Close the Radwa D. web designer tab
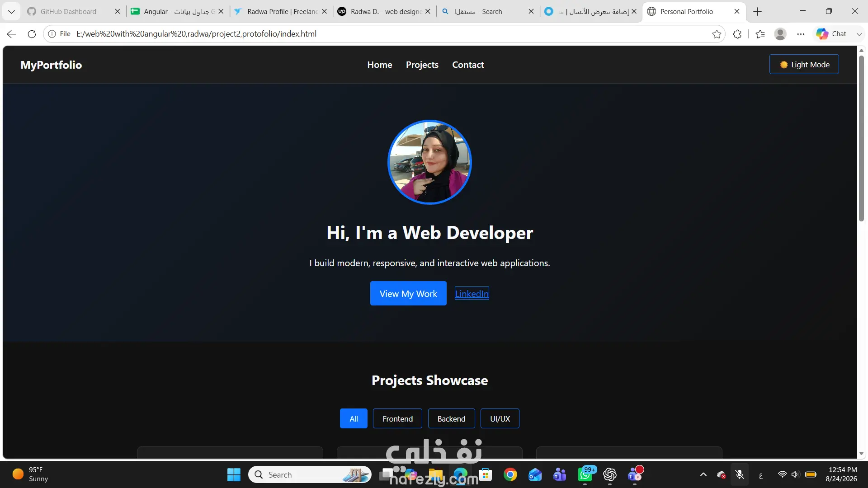This screenshot has width=868, height=488. (428, 11)
